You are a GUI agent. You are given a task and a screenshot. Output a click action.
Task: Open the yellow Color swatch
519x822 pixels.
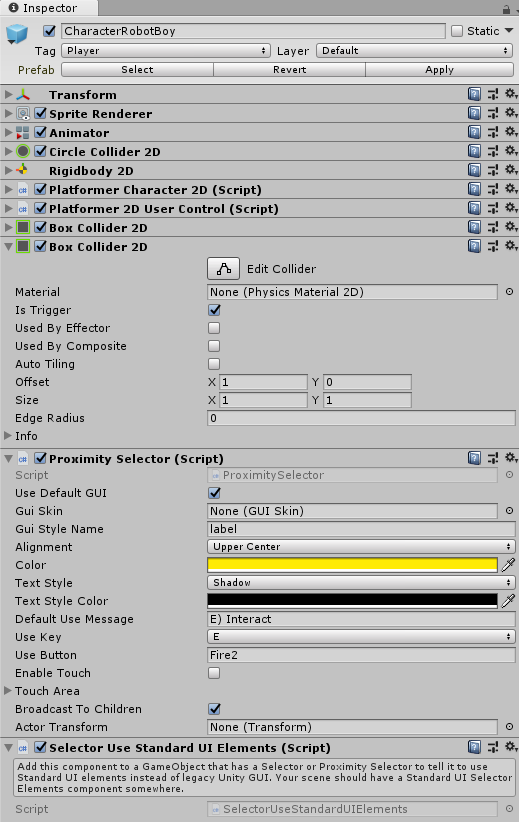[x=352, y=565]
